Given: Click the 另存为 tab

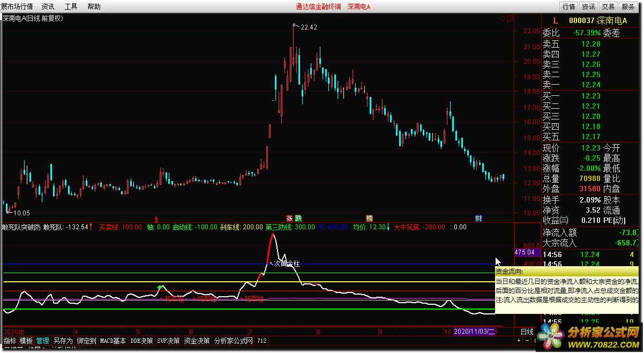Looking at the screenshot, I should [63, 341].
